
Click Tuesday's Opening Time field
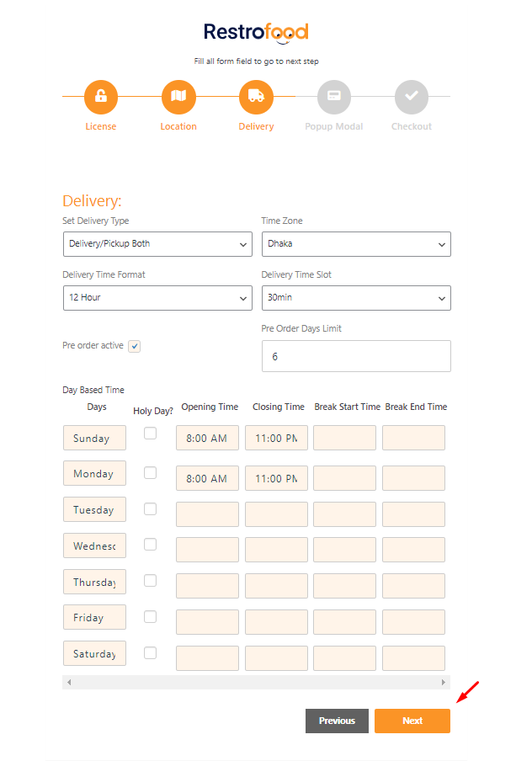coord(207,514)
